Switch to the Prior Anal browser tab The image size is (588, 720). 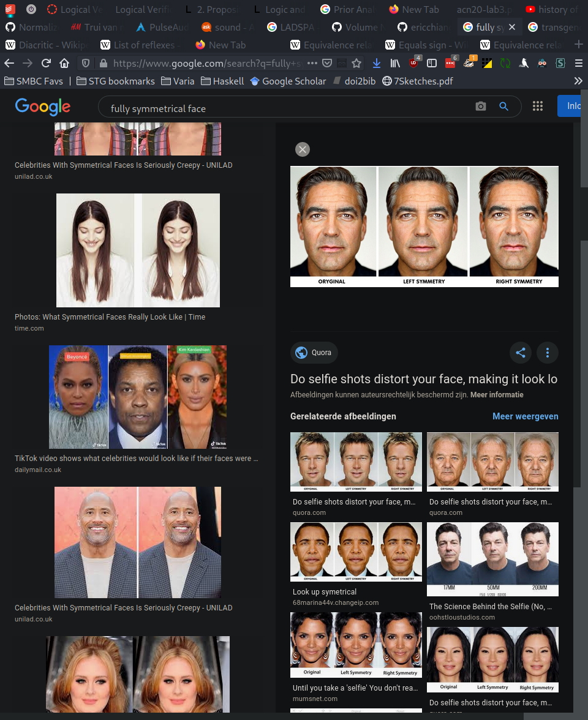tap(349, 9)
